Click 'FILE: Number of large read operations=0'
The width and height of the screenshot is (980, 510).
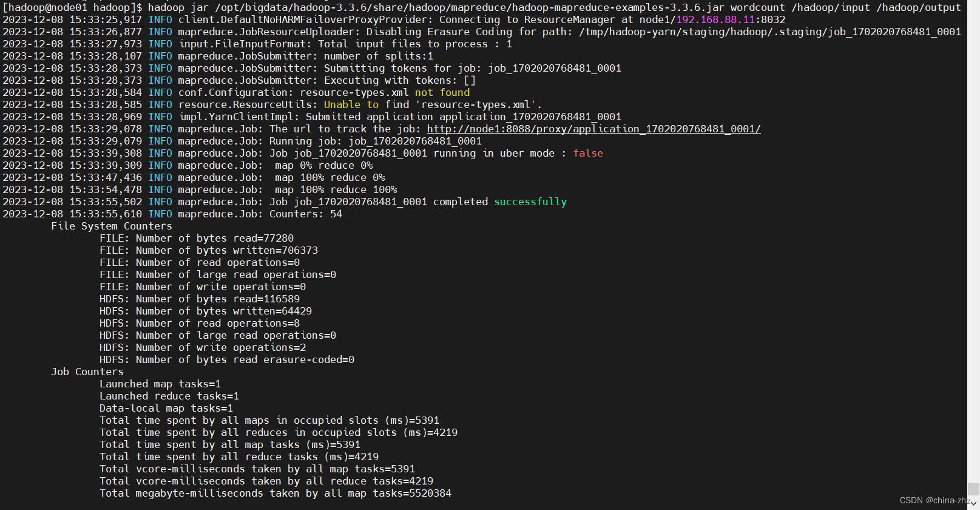click(x=218, y=274)
